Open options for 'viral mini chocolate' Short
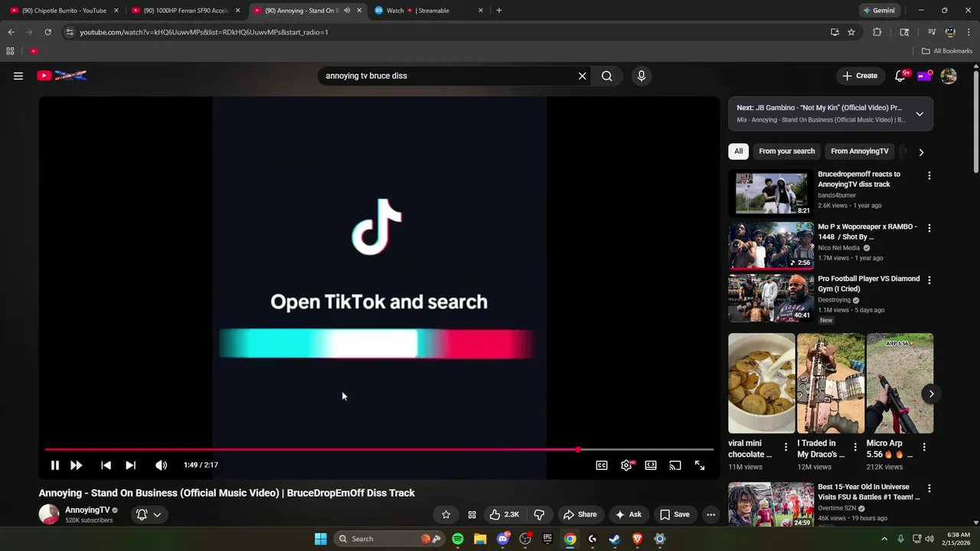This screenshot has width=980, height=551. [786, 447]
